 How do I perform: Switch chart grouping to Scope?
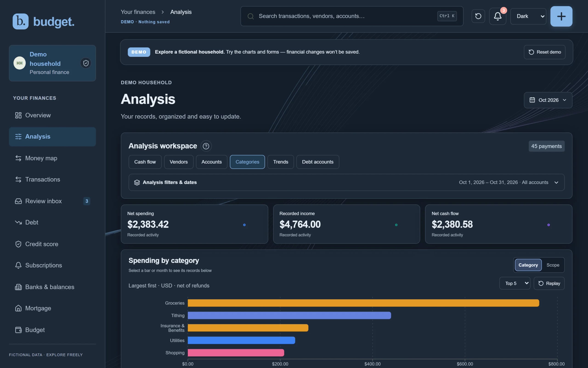coord(553,265)
